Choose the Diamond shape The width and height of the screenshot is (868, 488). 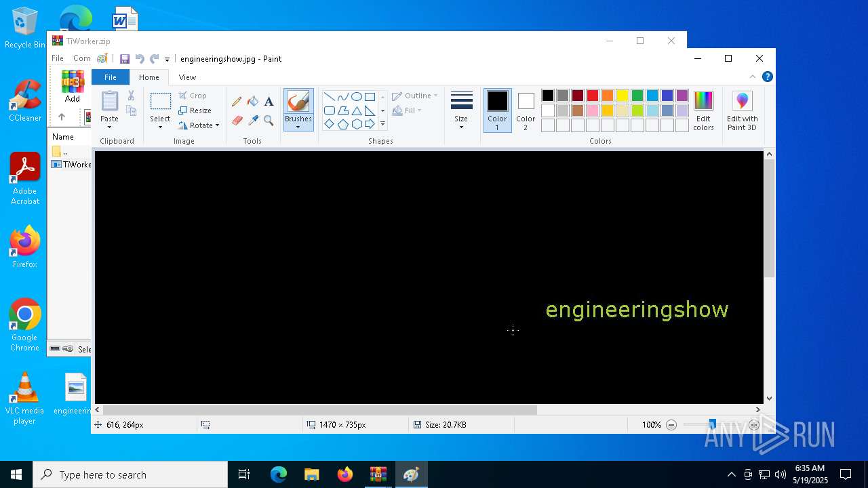(329, 124)
